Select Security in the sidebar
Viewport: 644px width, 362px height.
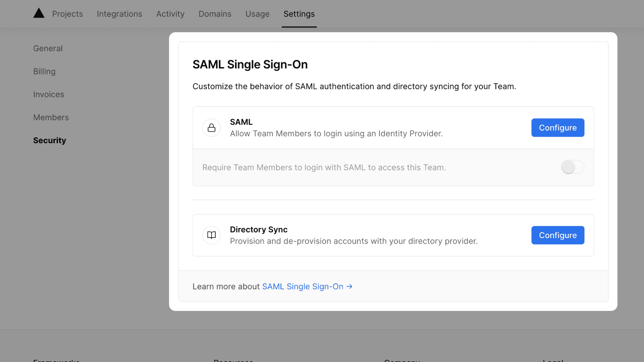click(x=50, y=140)
